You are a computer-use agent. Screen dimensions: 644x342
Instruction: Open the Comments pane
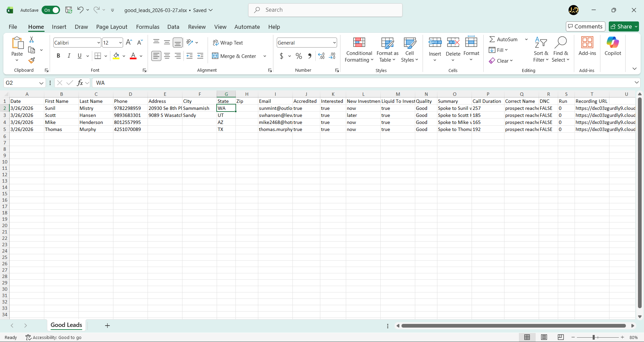(x=585, y=26)
